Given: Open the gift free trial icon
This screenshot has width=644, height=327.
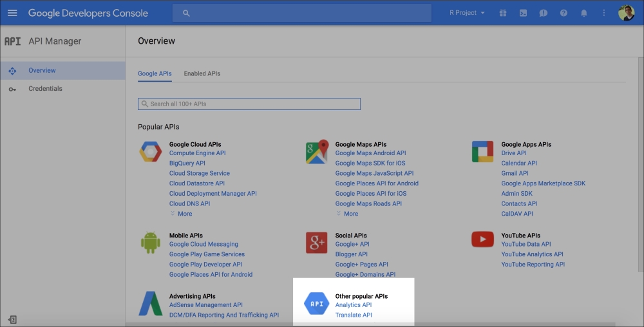Looking at the screenshot, I should 503,13.
